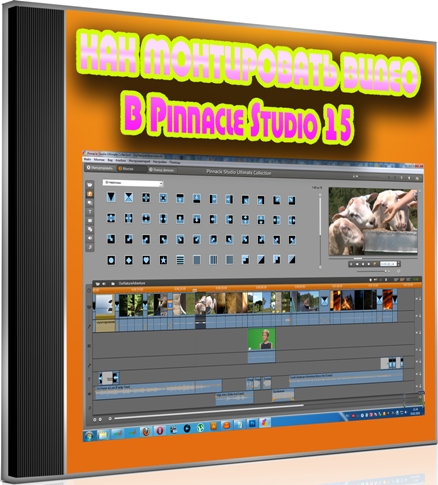The height and width of the screenshot is (485, 438).
Task: Select the title track header icon
Action: (x=89, y=379)
